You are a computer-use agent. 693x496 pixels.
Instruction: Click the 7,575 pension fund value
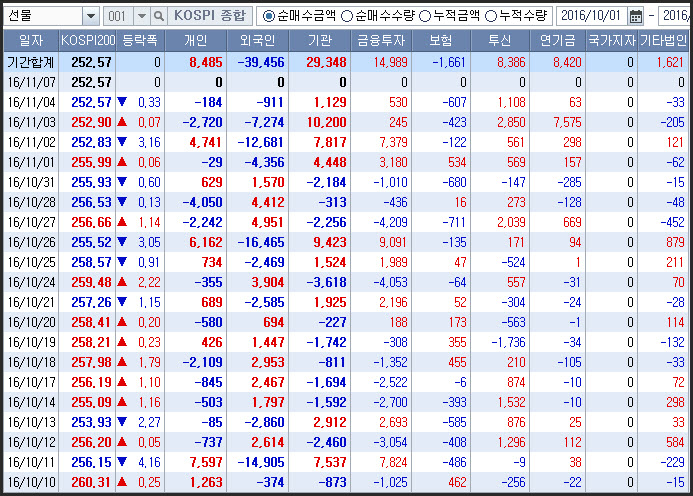[567, 122]
